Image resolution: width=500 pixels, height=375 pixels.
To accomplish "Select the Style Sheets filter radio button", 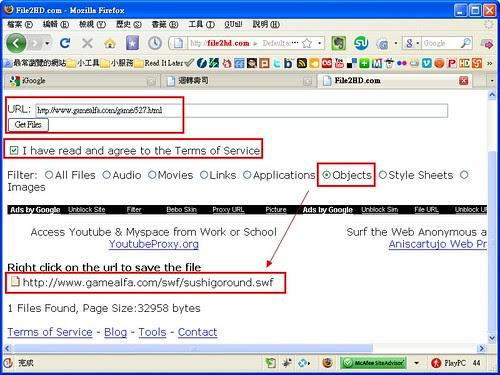I will tap(383, 175).
